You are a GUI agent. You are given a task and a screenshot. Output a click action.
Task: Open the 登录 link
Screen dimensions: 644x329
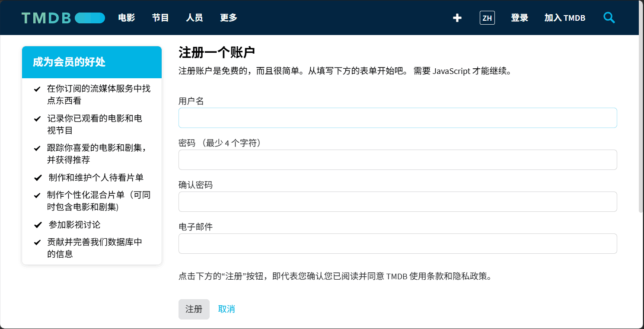tap(519, 18)
